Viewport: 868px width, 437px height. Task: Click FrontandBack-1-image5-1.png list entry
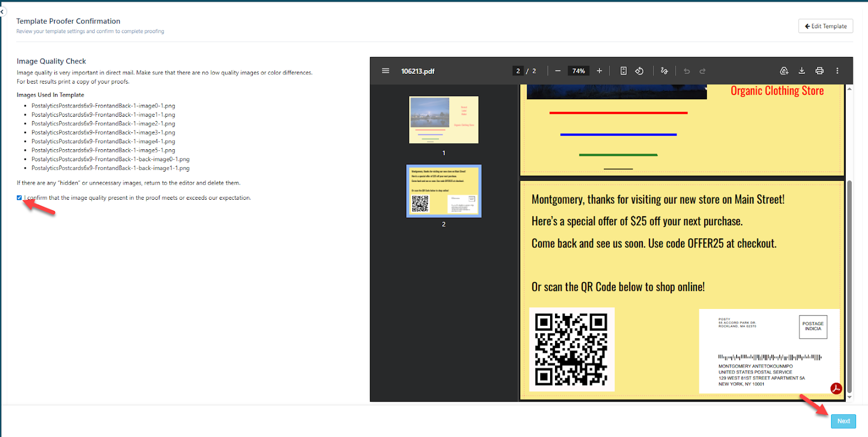[103, 150]
